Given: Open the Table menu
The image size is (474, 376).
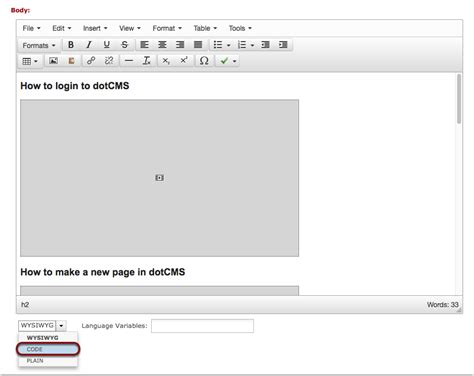Looking at the screenshot, I should [x=205, y=28].
